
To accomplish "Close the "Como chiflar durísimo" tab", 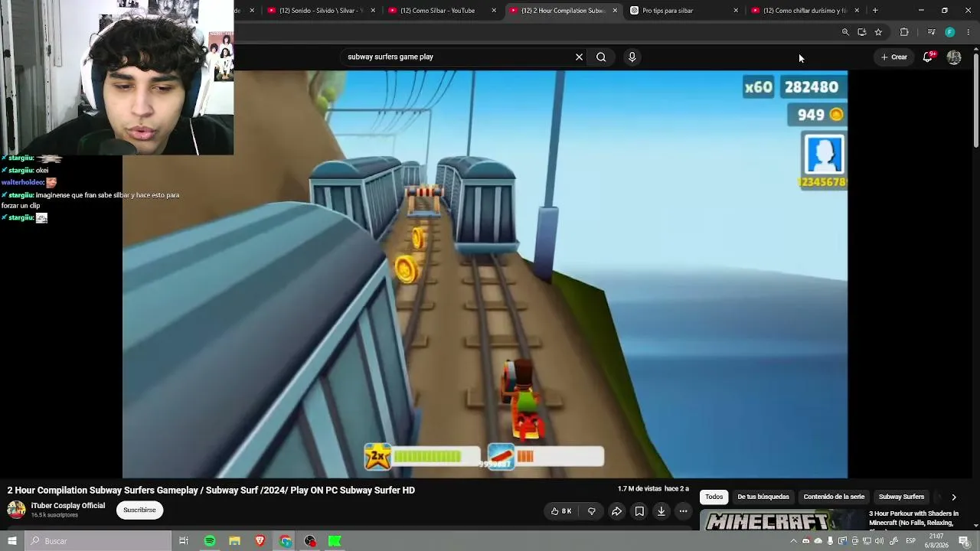I will (x=857, y=11).
